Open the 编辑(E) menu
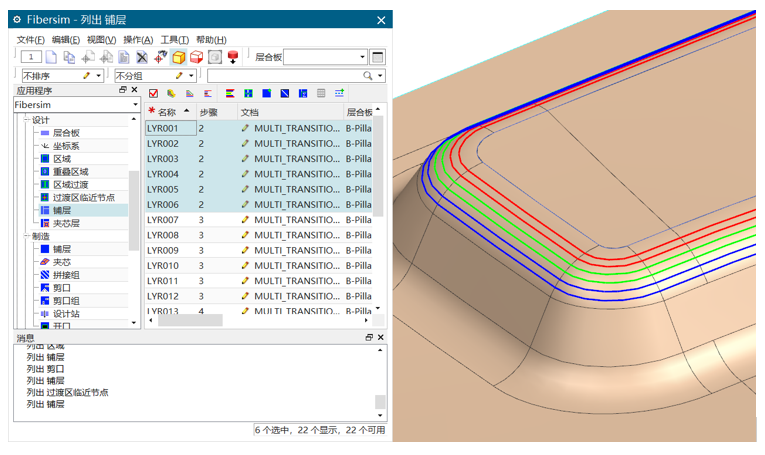The image size is (765, 455). point(65,40)
